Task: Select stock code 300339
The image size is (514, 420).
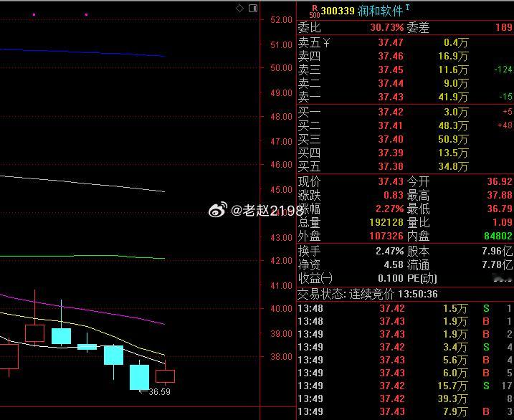Action: point(338,11)
